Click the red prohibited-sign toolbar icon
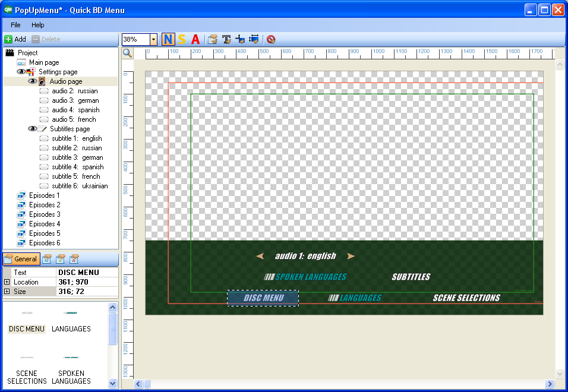 pyautogui.click(x=271, y=40)
